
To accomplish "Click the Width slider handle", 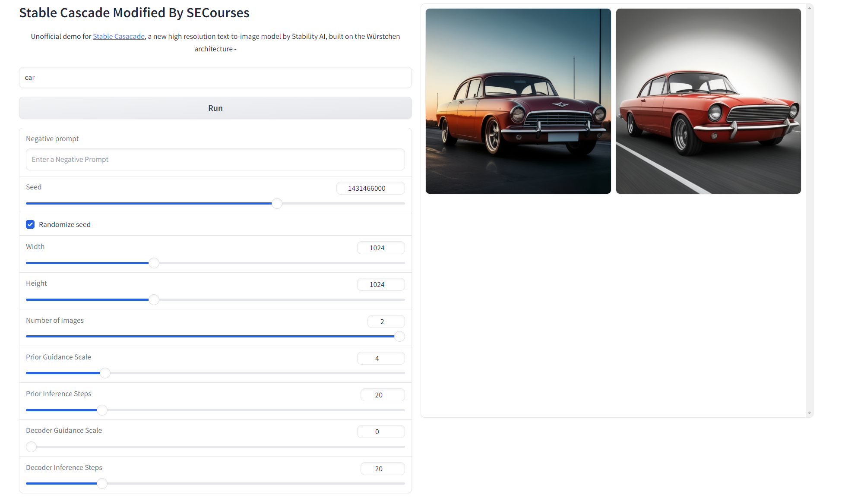I will (154, 263).
